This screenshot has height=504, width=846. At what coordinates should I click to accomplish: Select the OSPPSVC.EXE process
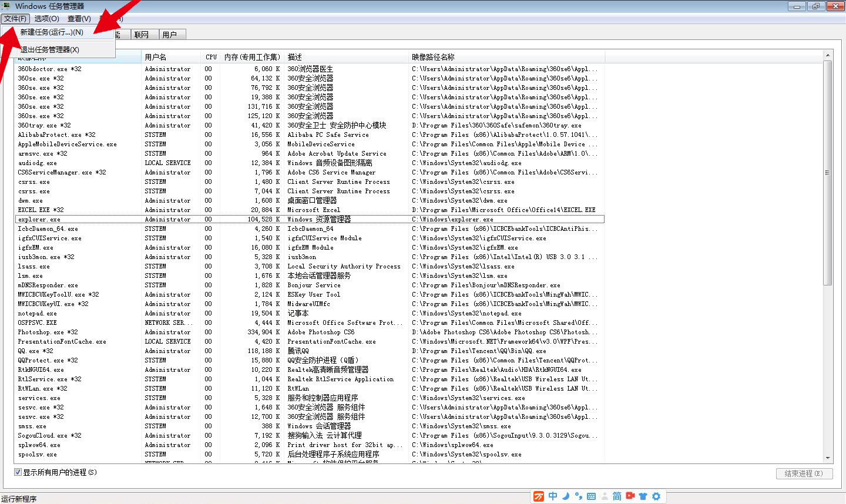point(37,322)
